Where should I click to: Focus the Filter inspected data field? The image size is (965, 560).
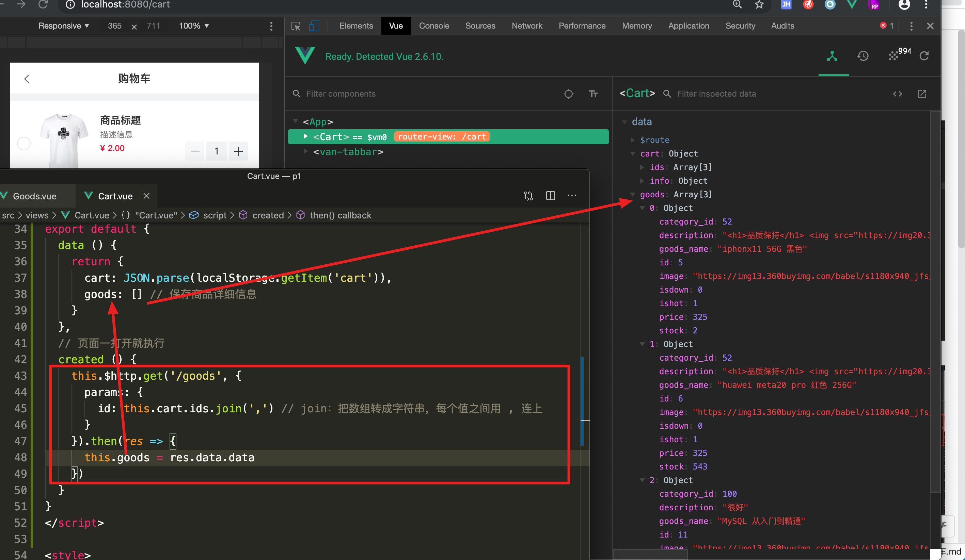click(x=774, y=94)
